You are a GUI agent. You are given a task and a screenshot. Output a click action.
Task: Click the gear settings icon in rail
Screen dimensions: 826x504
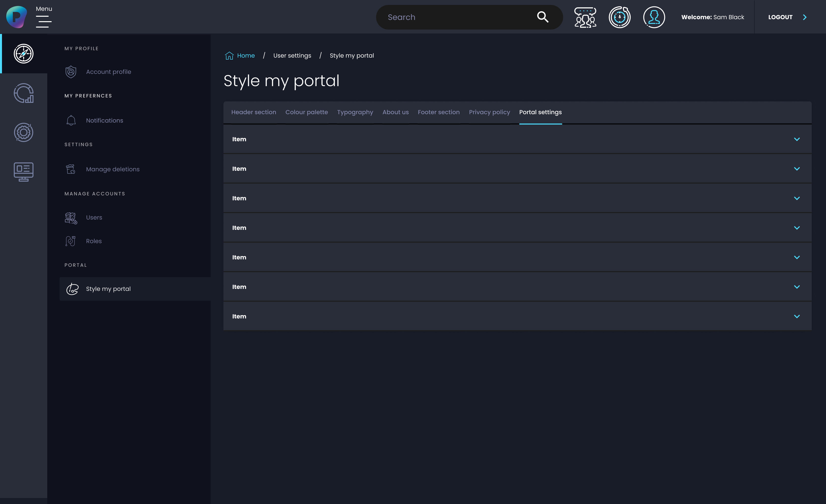click(x=23, y=132)
